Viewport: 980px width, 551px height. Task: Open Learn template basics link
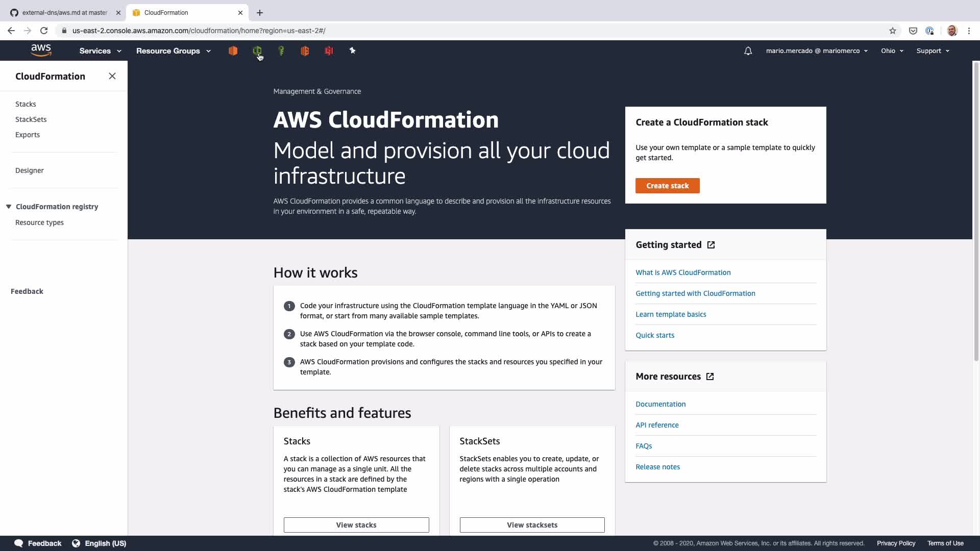tap(671, 314)
